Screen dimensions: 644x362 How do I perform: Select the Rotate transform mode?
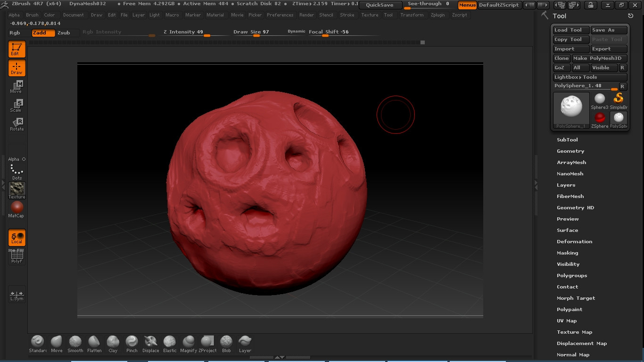(x=17, y=124)
